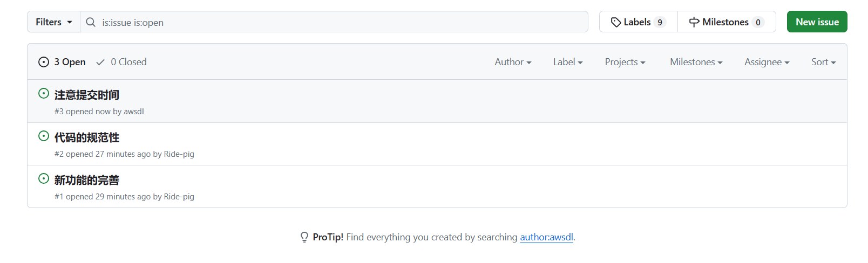This screenshot has height=263, width=868.
Task: Open the author:awsdl search link
Action: tap(546, 237)
